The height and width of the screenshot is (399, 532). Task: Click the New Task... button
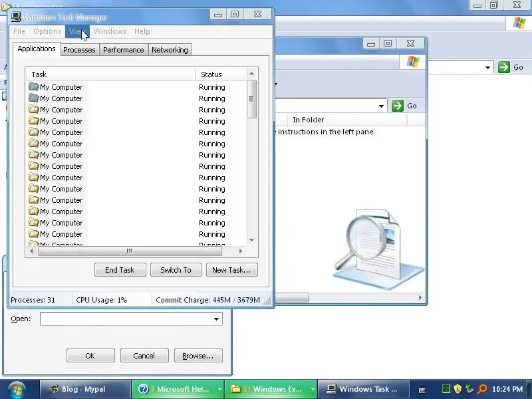click(x=231, y=270)
